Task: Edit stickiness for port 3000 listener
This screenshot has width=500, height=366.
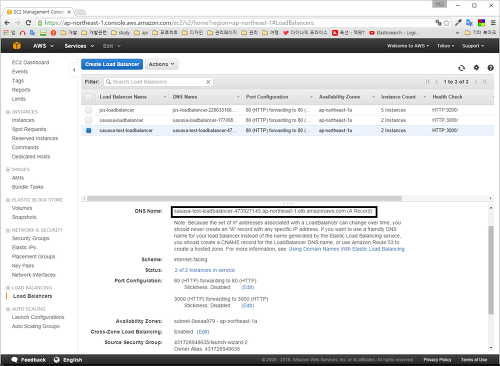Action: click(247, 305)
